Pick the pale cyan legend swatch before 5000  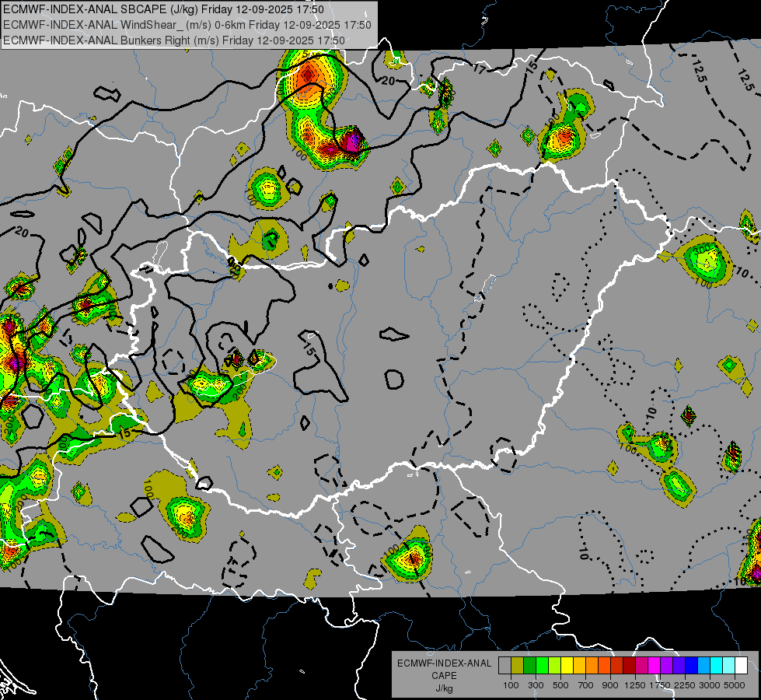click(x=729, y=665)
